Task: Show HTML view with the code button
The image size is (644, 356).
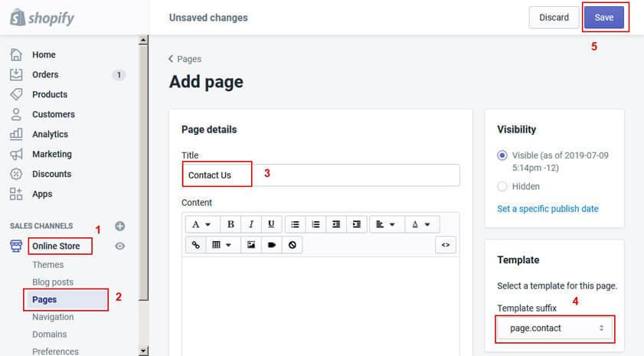Action: (x=446, y=245)
